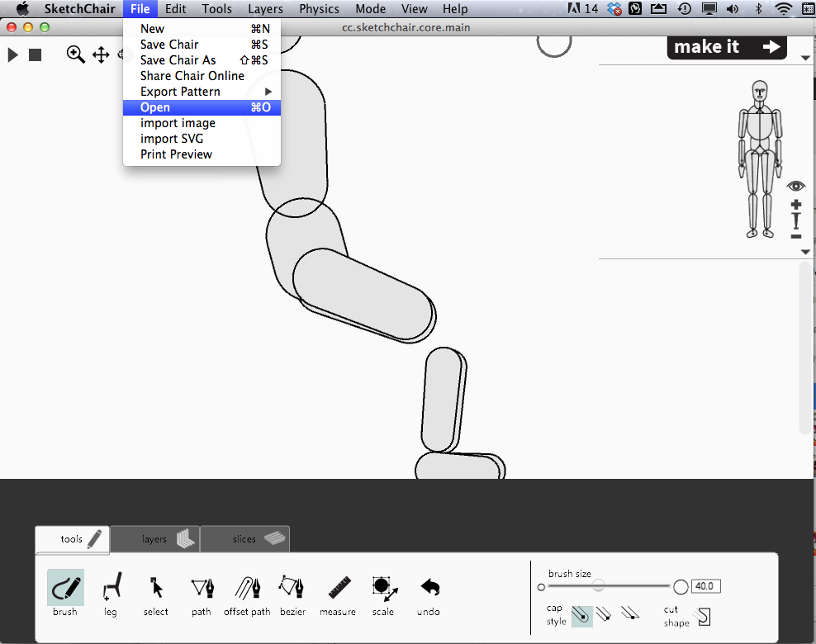Open the Apple menu
This screenshot has width=816, height=644.
click(x=22, y=9)
